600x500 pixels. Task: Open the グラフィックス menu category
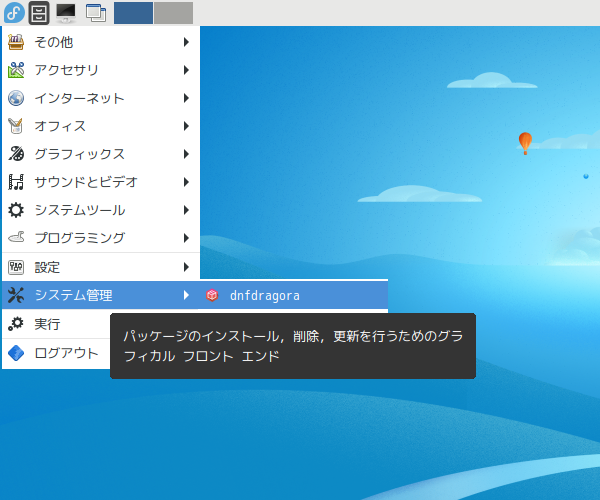(101, 154)
